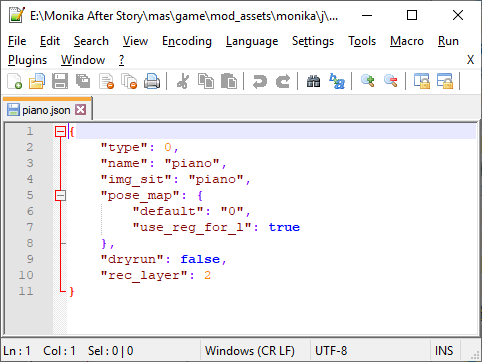The width and height of the screenshot is (482, 362).
Task: Click the true value on line 7
Action: (x=284, y=227)
